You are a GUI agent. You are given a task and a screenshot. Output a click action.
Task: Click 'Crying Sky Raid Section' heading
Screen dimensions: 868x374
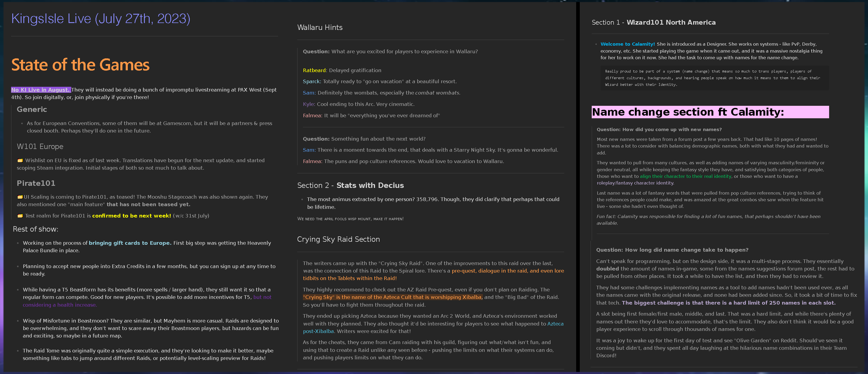click(x=338, y=239)
